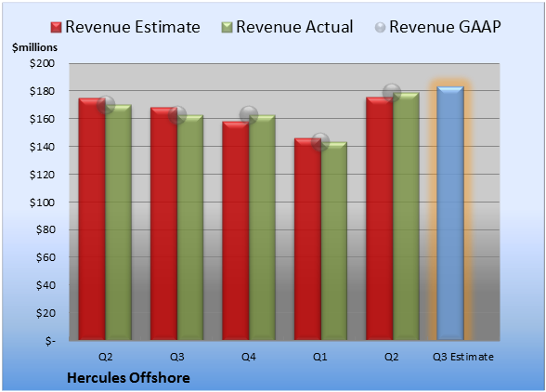Click the 'Q3 Estimate' x-axis label
Viewport: 546px width, 392px height.
pos(462,357)
